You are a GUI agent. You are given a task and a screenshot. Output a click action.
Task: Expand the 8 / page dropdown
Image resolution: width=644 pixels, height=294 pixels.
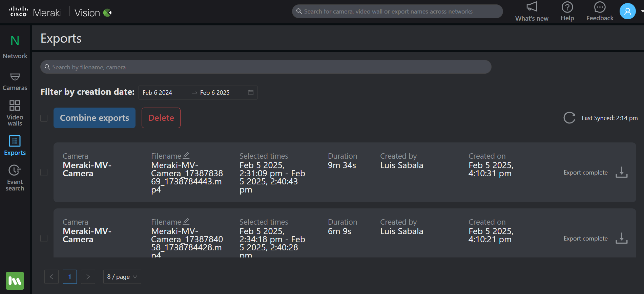pyautogui.click(x=122, y=277)
